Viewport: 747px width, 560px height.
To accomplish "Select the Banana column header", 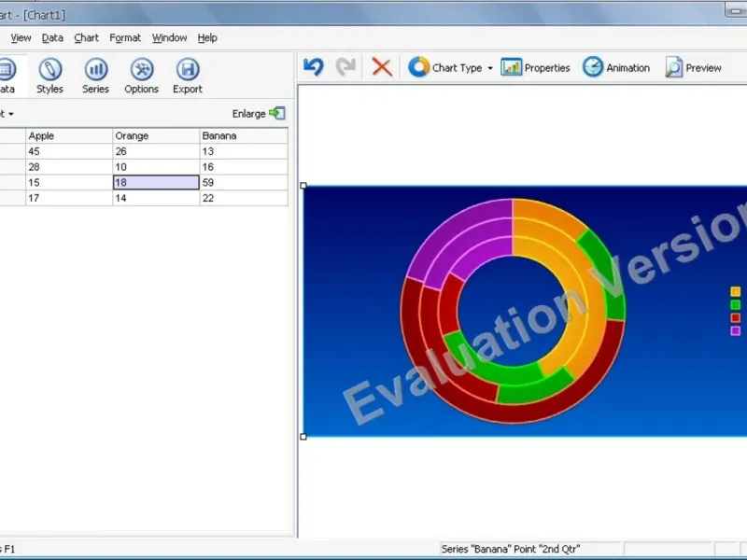I will (244, 135).
